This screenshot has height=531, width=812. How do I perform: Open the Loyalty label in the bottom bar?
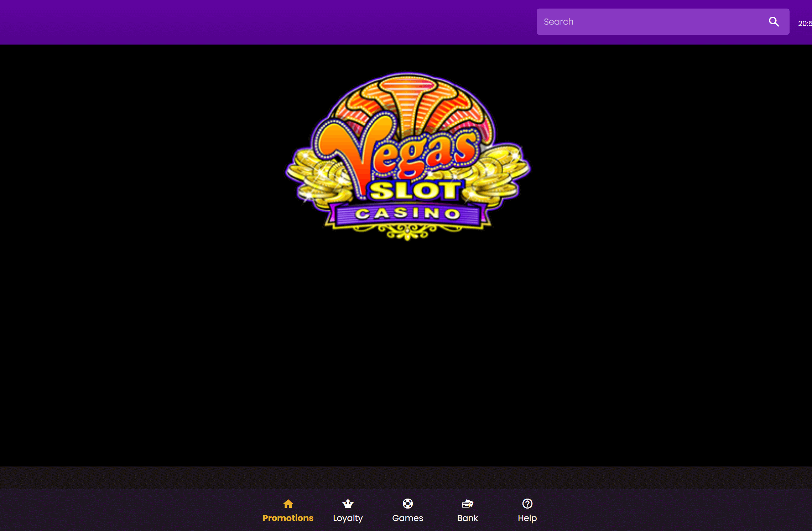tap(348, 519)
